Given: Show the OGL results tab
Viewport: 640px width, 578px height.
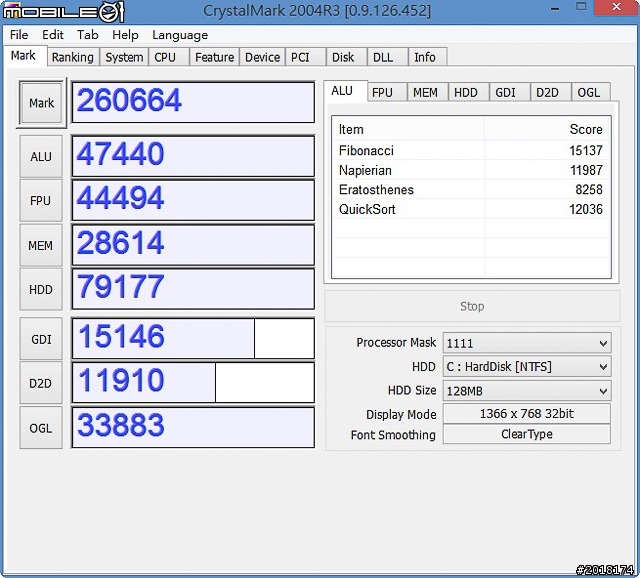Looking at the screenshot, I should (589, 93).
